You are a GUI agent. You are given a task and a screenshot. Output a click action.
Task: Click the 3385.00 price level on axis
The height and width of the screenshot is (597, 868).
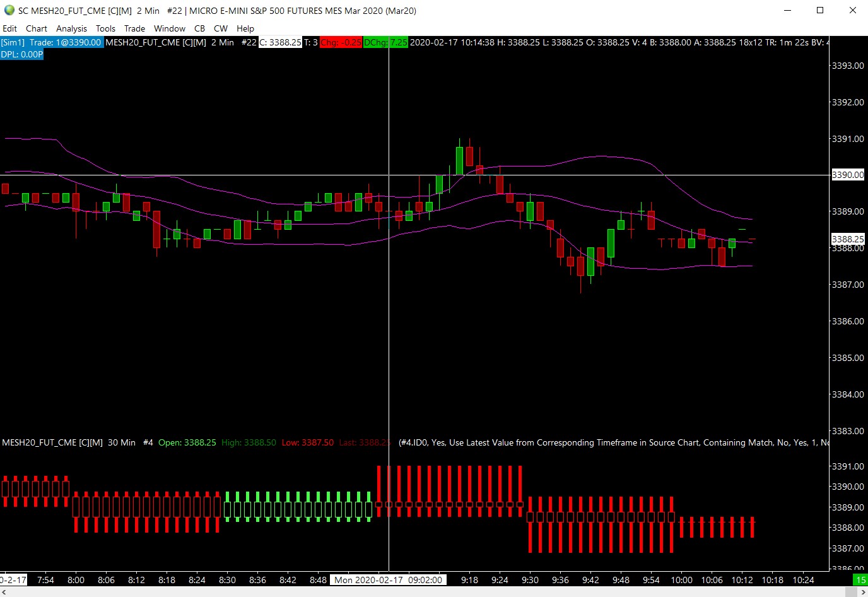[848, 358]
